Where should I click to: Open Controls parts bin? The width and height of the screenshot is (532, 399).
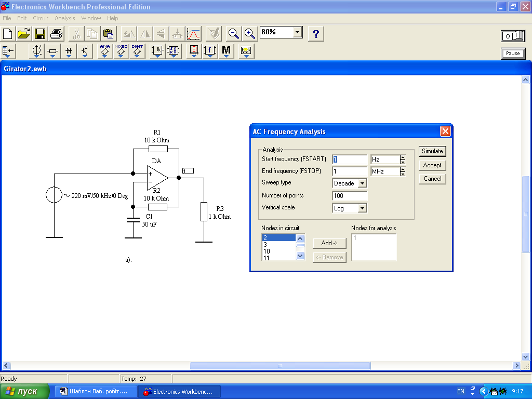210,51
